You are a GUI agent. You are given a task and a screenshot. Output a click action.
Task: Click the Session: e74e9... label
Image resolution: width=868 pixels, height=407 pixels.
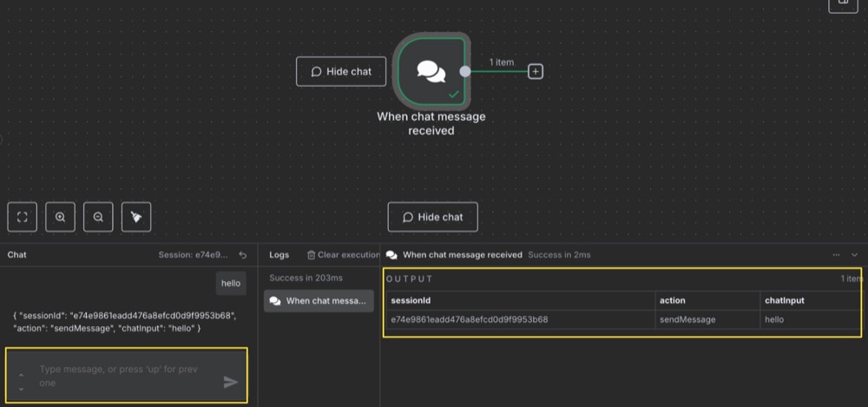pyautogui.click(x=194, y=255)
